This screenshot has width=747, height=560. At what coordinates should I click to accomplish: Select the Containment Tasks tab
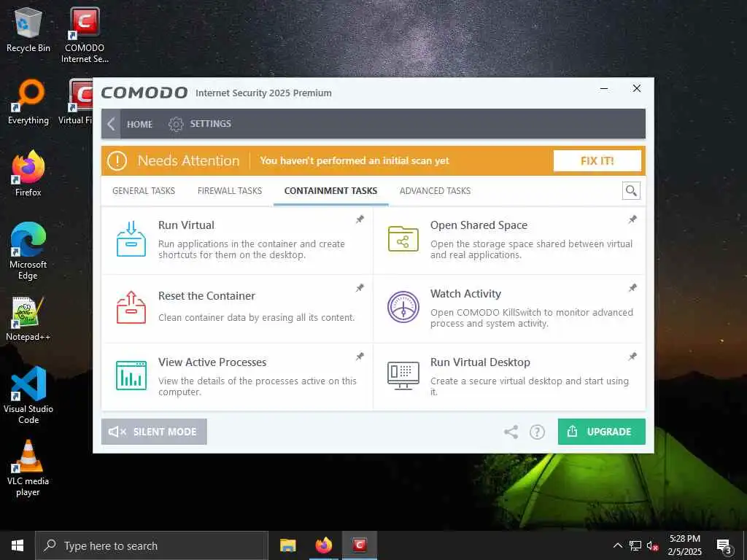pos(330,191)
